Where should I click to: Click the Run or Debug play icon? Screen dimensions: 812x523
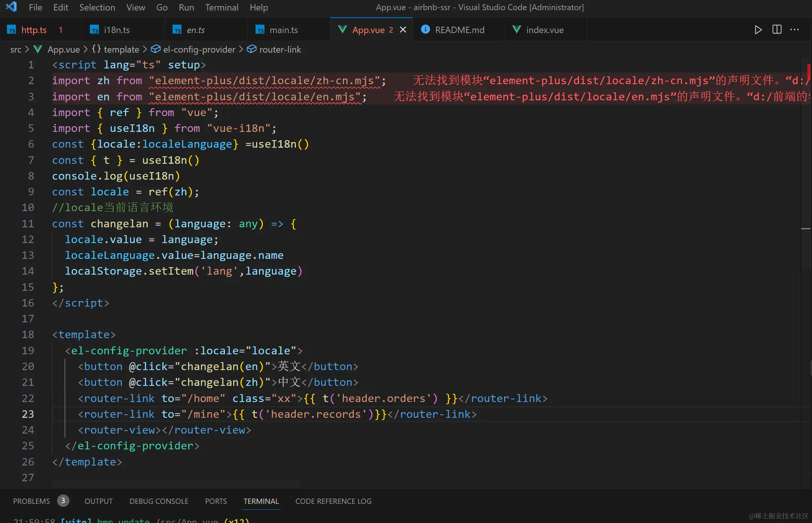[x=758, y=30]
